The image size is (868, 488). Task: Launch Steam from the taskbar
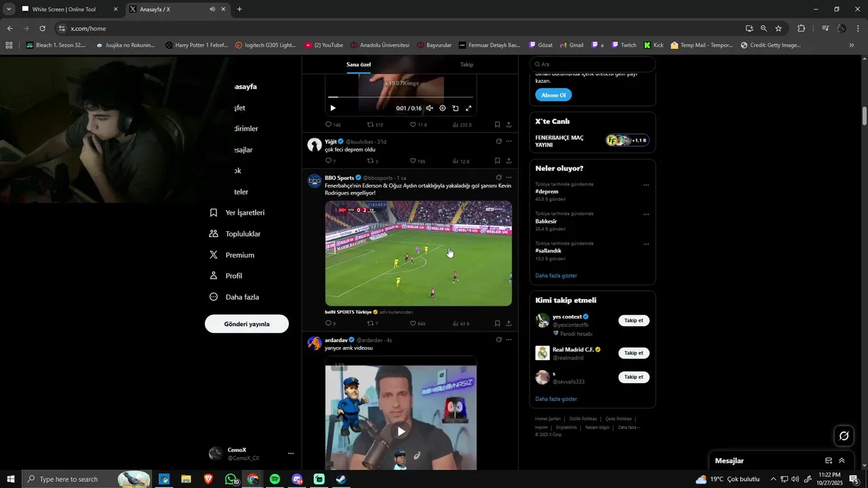(341, 479)
